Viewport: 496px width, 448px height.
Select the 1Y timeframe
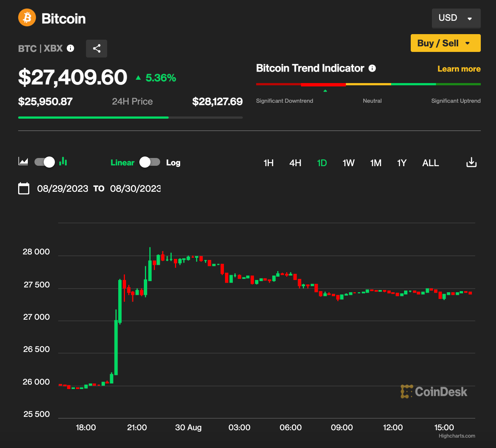pos(402,163)
